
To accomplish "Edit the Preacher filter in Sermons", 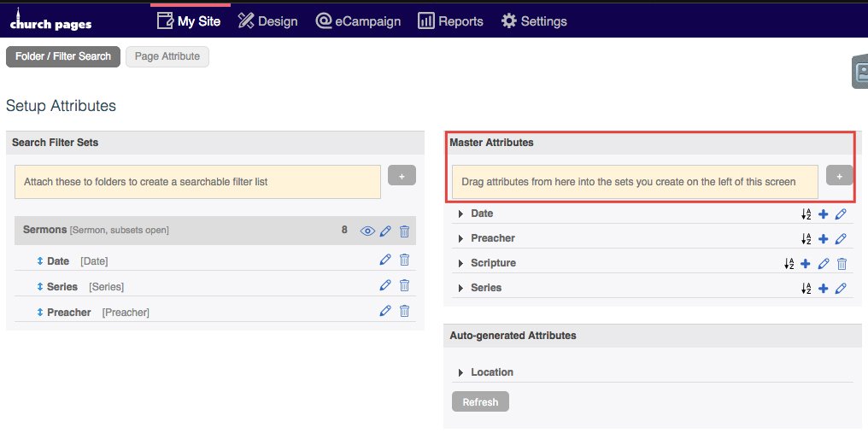I will point(386,311).
